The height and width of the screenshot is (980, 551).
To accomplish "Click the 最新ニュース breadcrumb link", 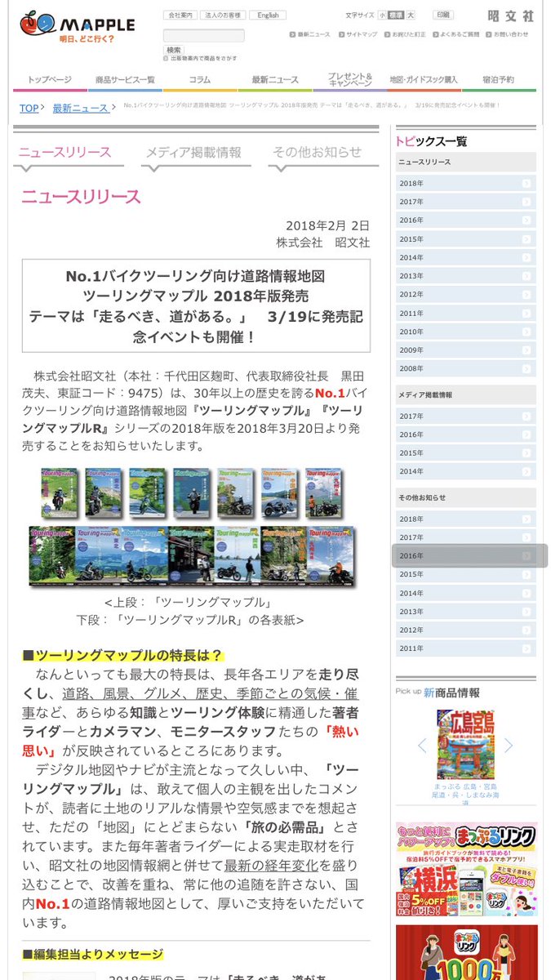I will 81,108.
